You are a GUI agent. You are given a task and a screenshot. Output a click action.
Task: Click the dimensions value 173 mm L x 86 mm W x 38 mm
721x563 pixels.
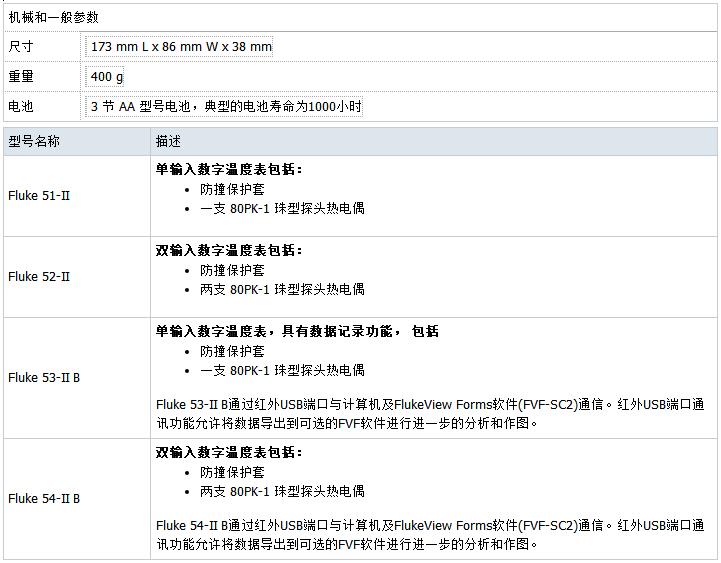[181, 46]
